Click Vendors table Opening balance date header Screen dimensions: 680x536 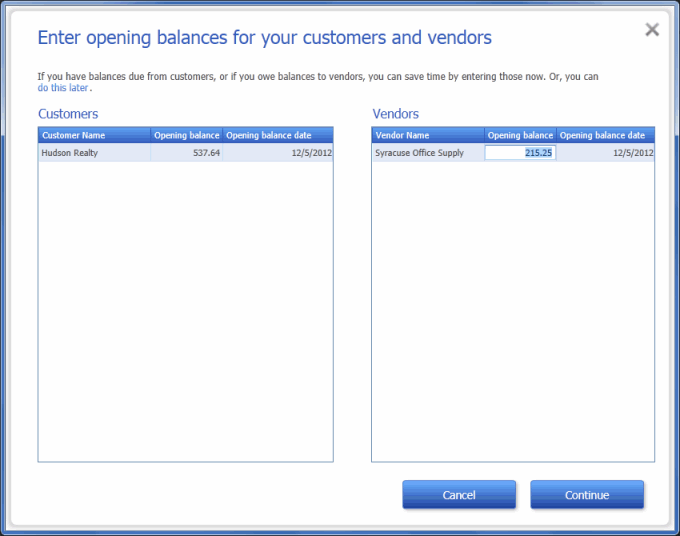(605, 135)
